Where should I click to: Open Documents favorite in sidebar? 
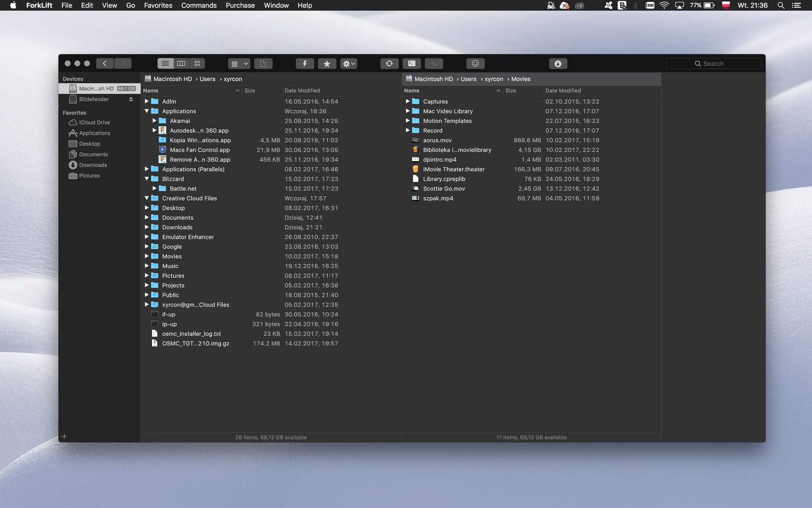(x=93, y=155)
